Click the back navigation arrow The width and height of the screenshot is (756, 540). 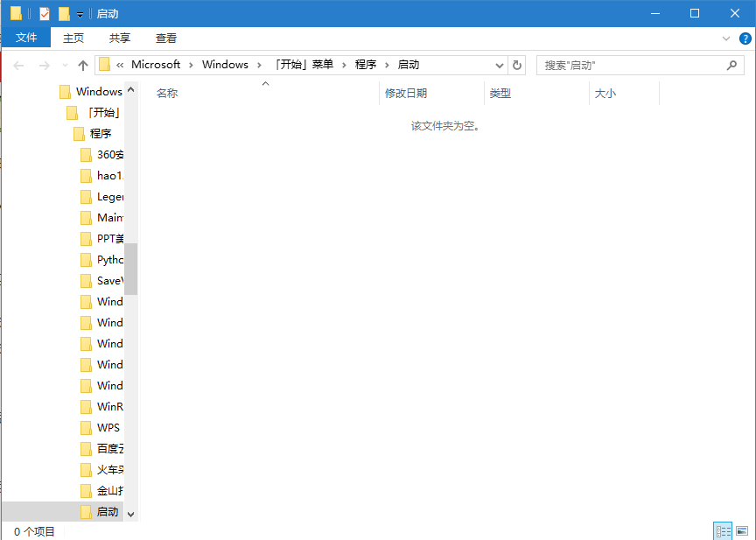19,65
